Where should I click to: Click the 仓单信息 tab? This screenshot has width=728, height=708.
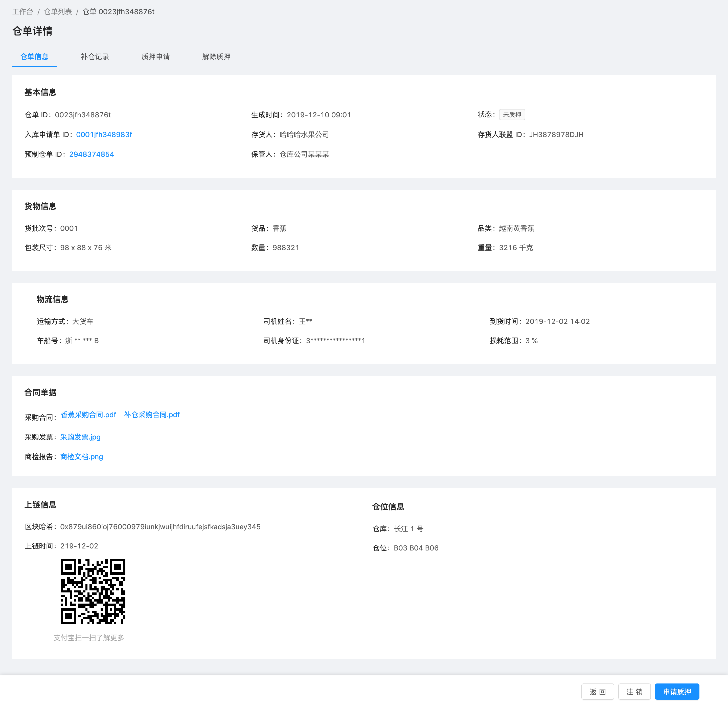pos(34,57)
